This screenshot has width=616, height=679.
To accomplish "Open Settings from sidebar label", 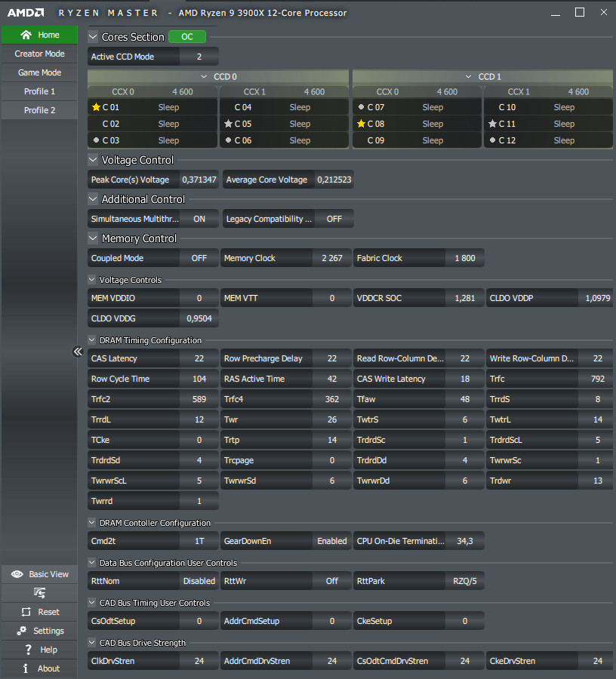I will coord(48,631).
